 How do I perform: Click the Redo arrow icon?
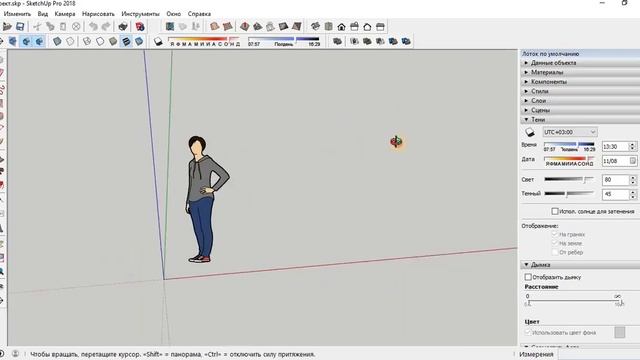point(106,27)
